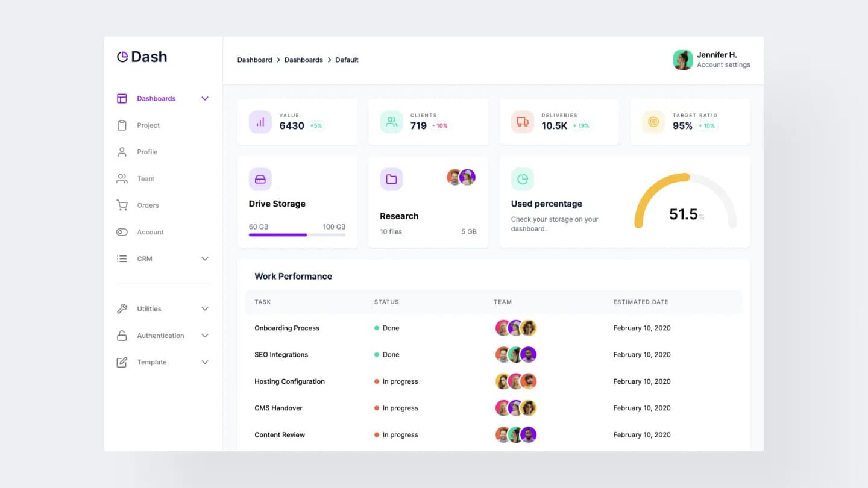This screenshot has width=868, height=488.
Task: Open the Template sidebar label
Action: [x=152, y=362]
